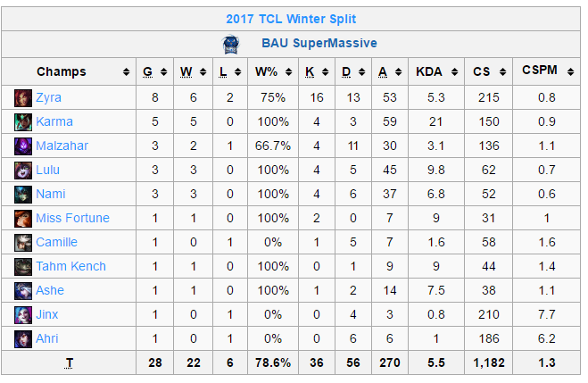Screen dimensions: 588x383
Task: Sort table by KDA column arrows
Action: [x=454, y=72]
